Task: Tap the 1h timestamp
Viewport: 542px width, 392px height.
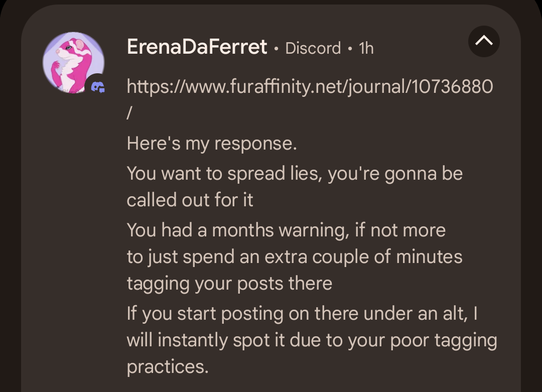Action: point(366,48)
